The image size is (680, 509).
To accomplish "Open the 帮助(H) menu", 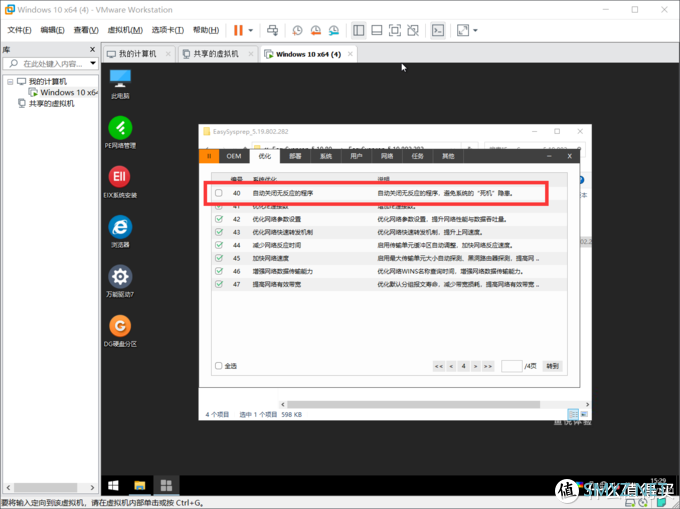I will click(x=206, y=30).
